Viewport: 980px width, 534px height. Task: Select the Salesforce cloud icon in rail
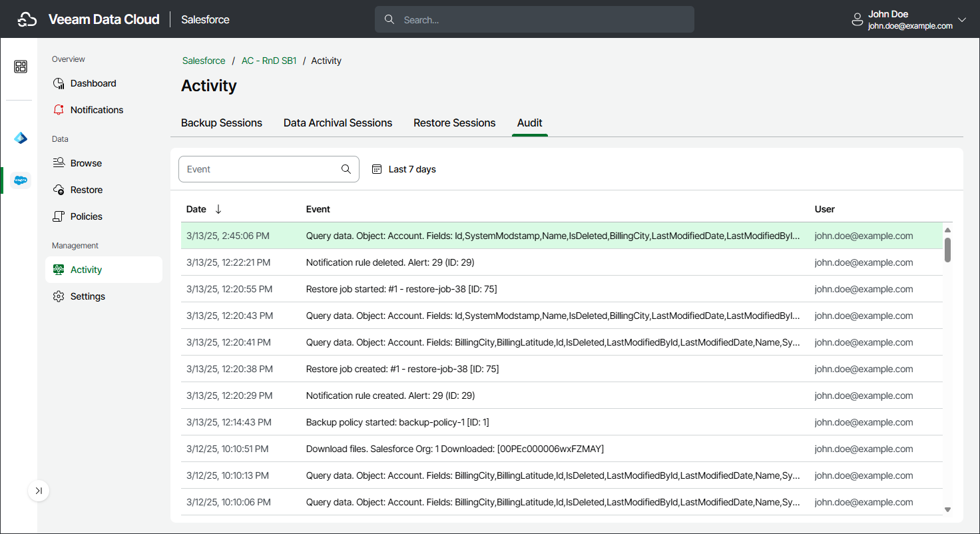21,180
